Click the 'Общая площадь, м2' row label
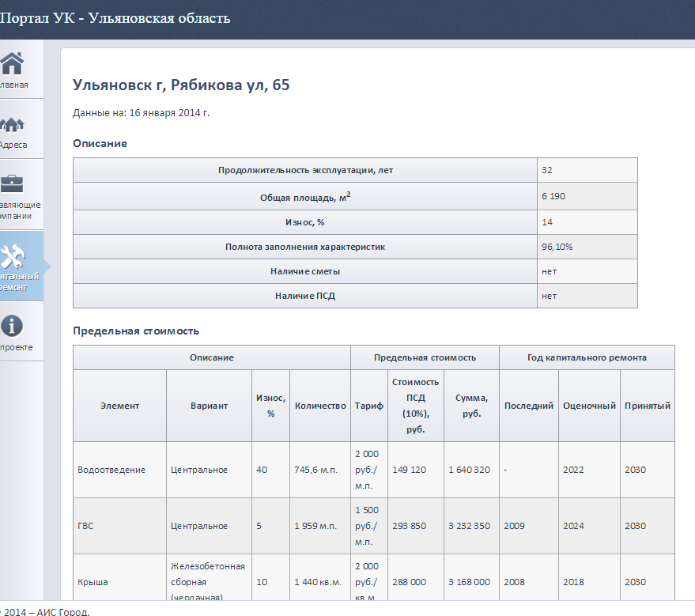Screen dimensions: 695x616 [305, 197]
